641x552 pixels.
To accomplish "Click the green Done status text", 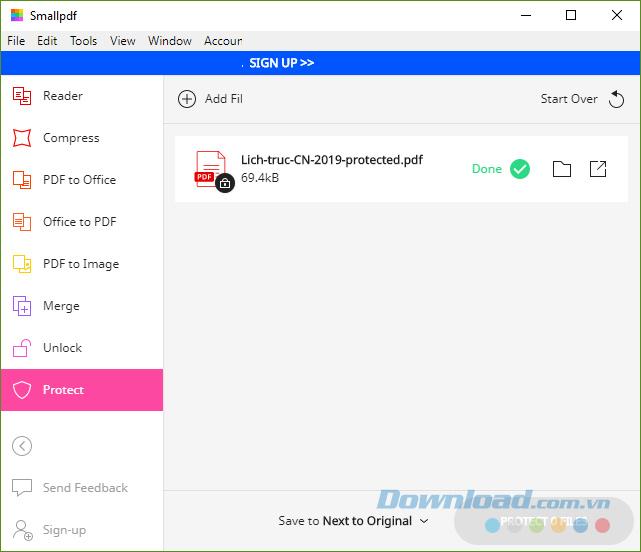I will (486, 169).
